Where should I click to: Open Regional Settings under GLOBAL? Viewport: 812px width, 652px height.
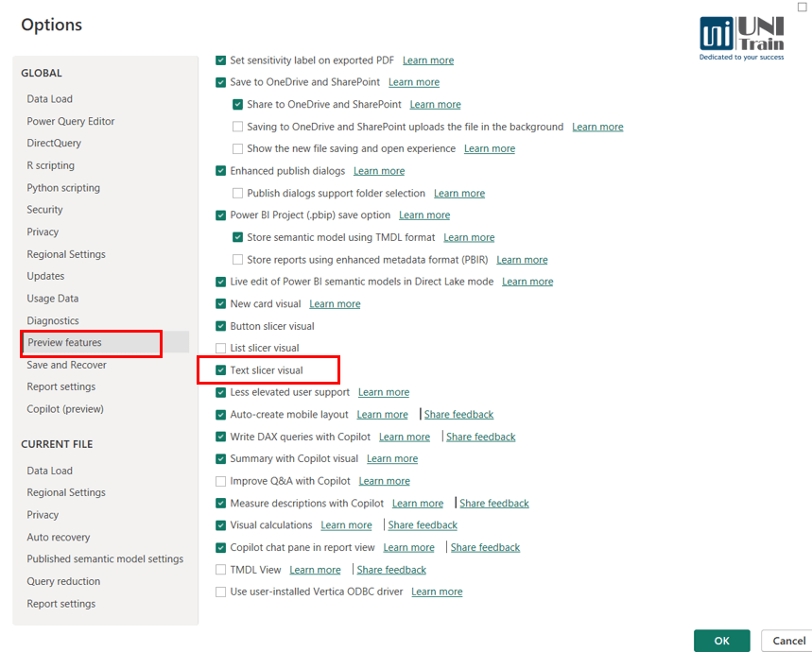66,254
